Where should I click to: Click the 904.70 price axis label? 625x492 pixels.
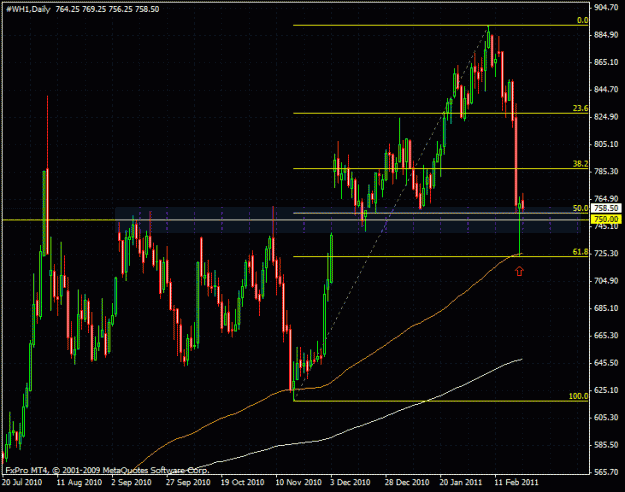point(606,8)
